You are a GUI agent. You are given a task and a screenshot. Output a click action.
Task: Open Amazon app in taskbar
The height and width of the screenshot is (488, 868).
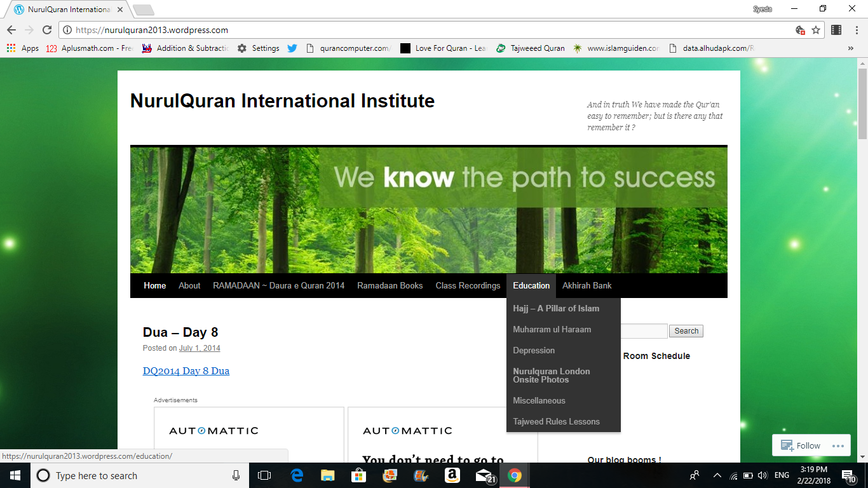click(x=452, y=475)
